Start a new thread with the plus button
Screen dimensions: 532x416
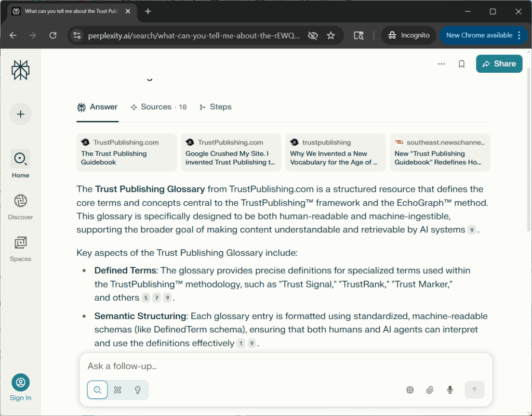click(x=20, y=114)
